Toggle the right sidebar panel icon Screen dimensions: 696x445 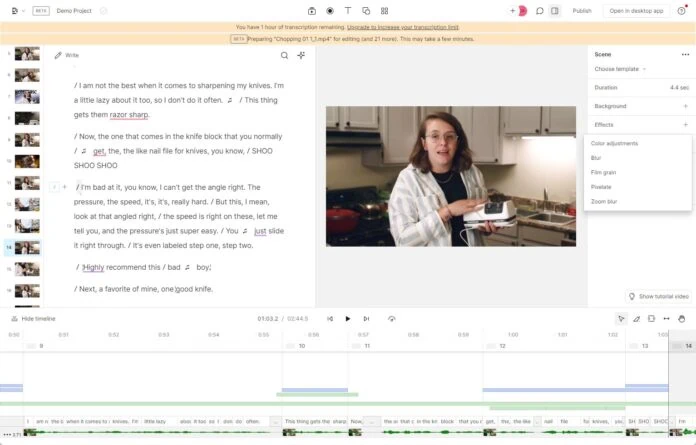(555, 11)
